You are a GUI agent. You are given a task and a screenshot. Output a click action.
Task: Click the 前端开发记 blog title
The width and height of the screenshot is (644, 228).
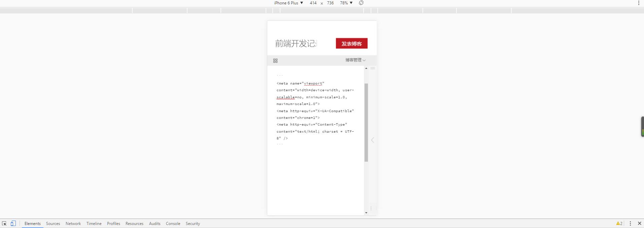pos(296,43)
